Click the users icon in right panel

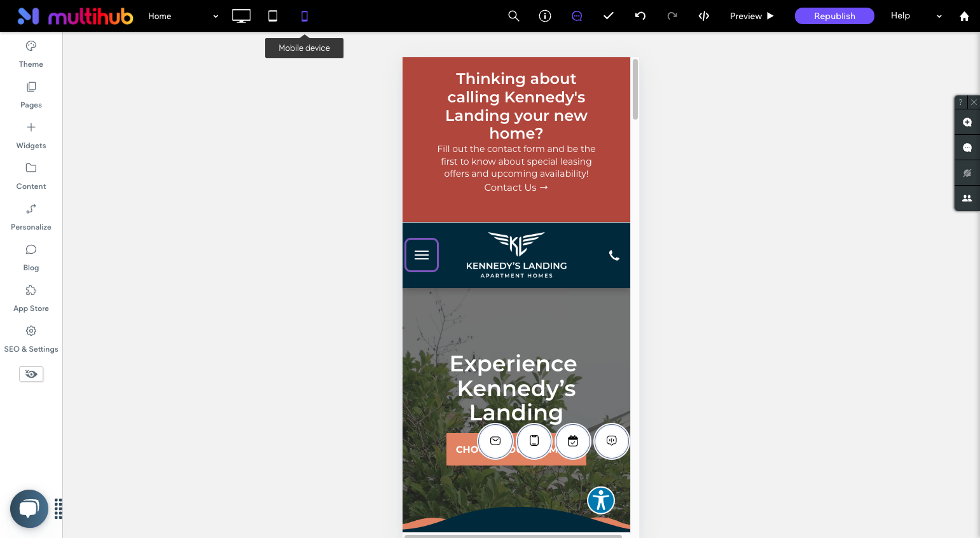[x=967, y=198]
